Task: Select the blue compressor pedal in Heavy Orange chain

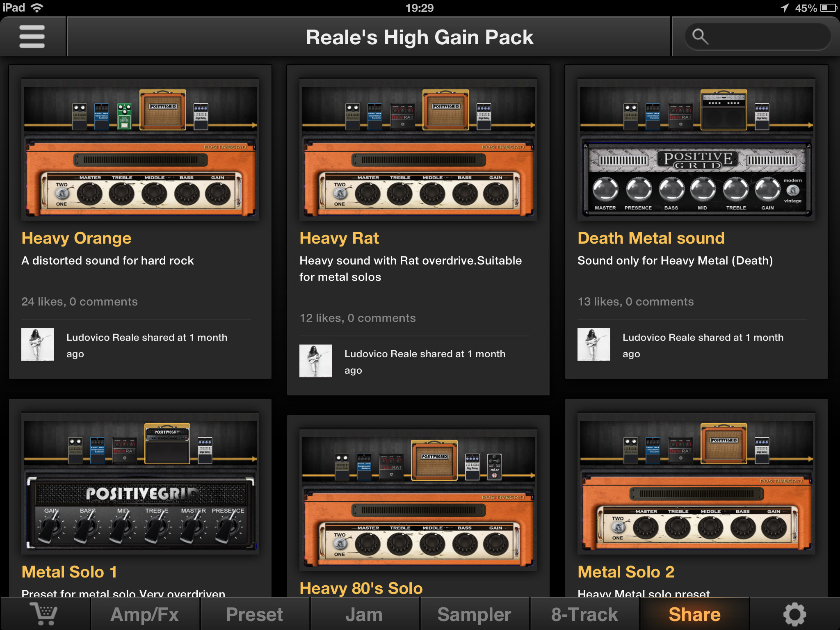Action: coord(102,117)
